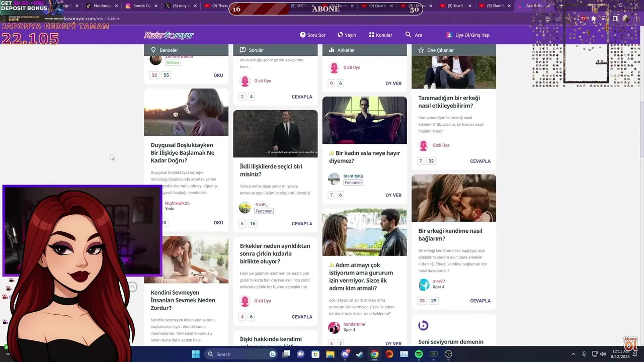
Task: Open the man in suit question thumbnail
Action: (x=275, y=134)
